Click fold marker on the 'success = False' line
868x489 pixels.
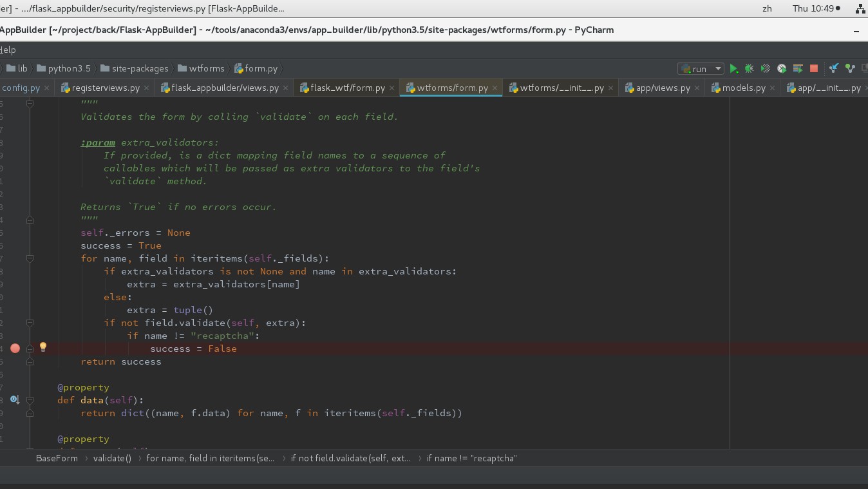point(30,349)
